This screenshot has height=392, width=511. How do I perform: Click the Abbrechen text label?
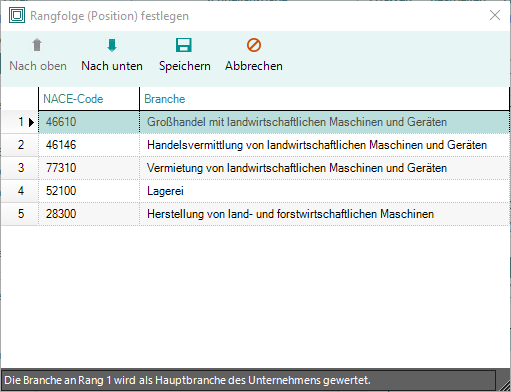pos(254,66)
